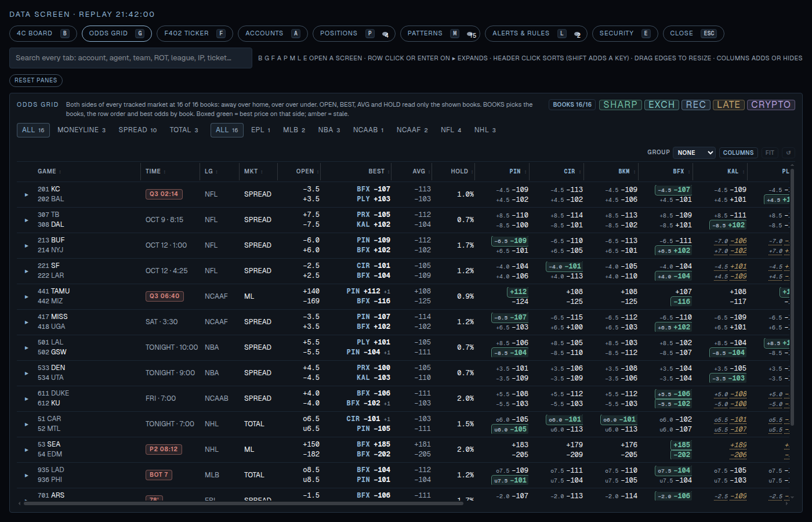Click the Alerts & Rules badge showing 2
812x522 pixels.
[x=577, y=34]
